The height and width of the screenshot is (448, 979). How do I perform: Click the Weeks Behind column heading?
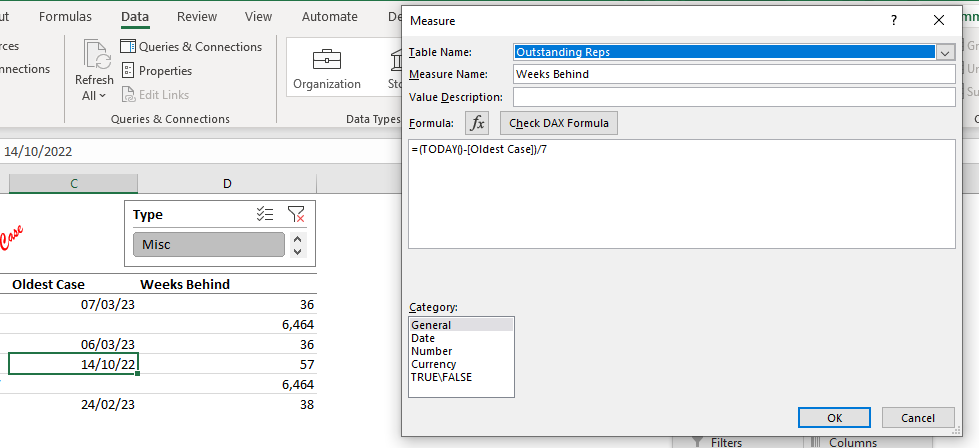click(x=185, y=285)
